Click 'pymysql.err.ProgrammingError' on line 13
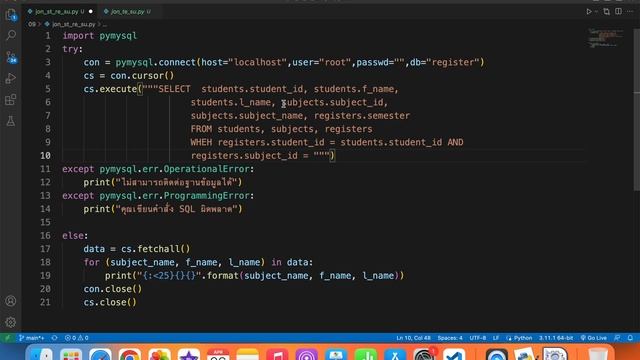This screenshot has width=640, height=360. (175, 196)
